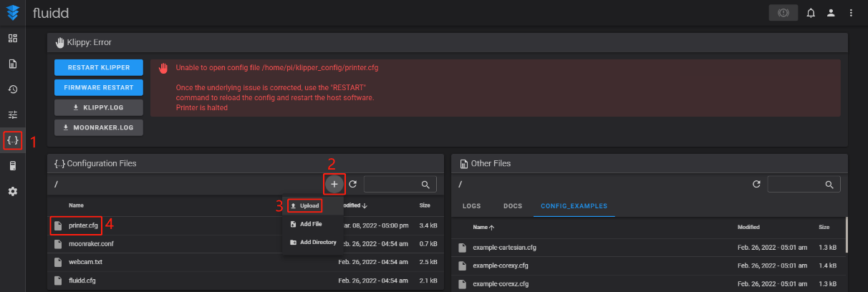Click the FIRMWARE RESTART button
The height and width of the screenshot is (292, 868).
[99, 87]
